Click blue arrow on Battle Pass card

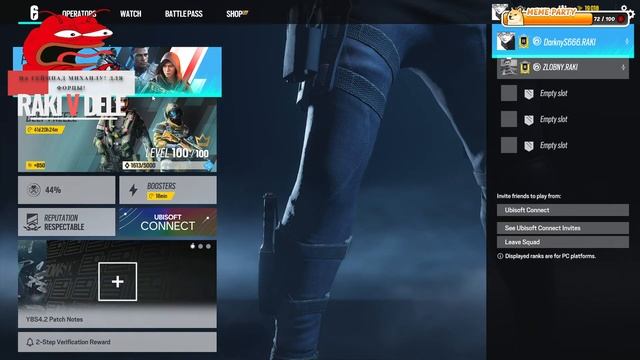pos(209,165)
